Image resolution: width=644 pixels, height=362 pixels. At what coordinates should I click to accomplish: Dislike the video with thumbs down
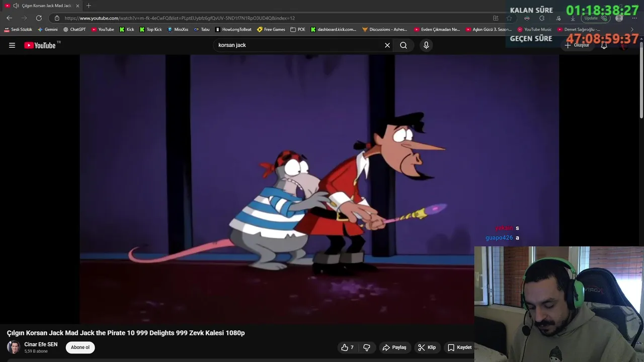367,347
